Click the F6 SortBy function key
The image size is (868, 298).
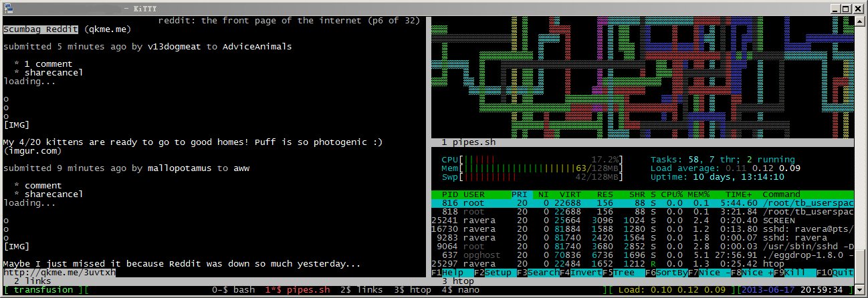(x=666, y=273)
